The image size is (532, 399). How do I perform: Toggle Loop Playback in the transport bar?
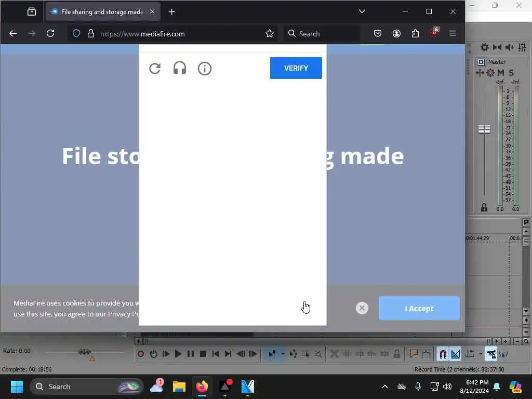(153, 354)
